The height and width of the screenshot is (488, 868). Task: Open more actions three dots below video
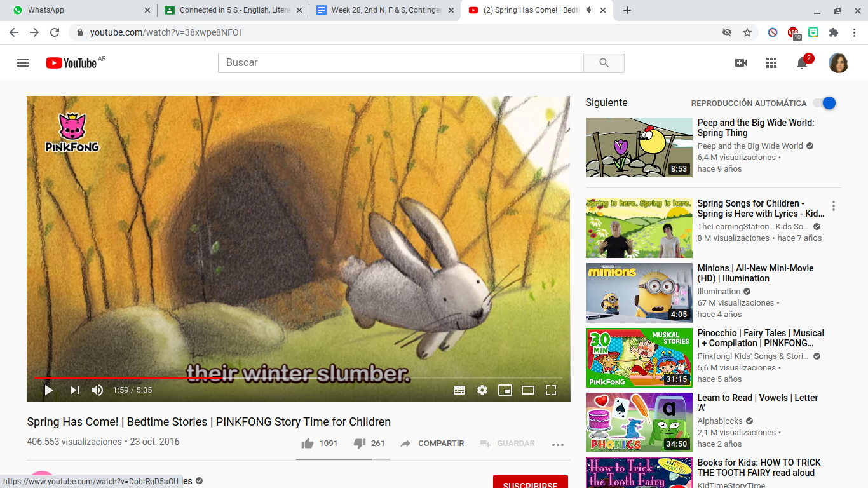558,444
